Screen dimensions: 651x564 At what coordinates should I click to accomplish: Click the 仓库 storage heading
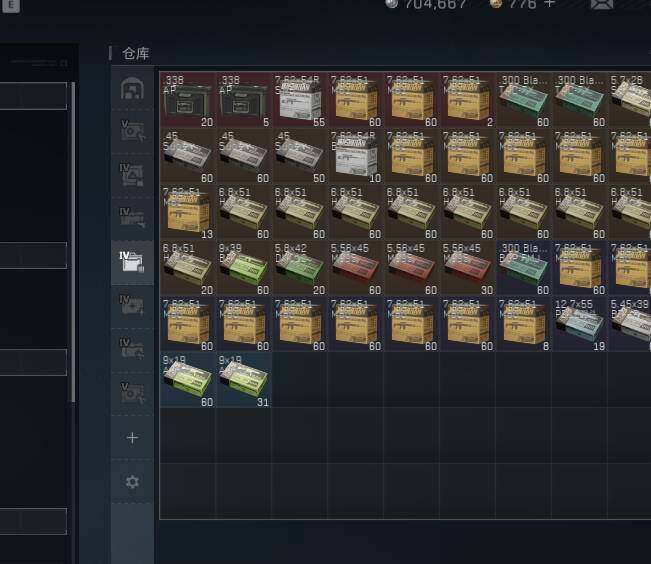tap(136, 54)
